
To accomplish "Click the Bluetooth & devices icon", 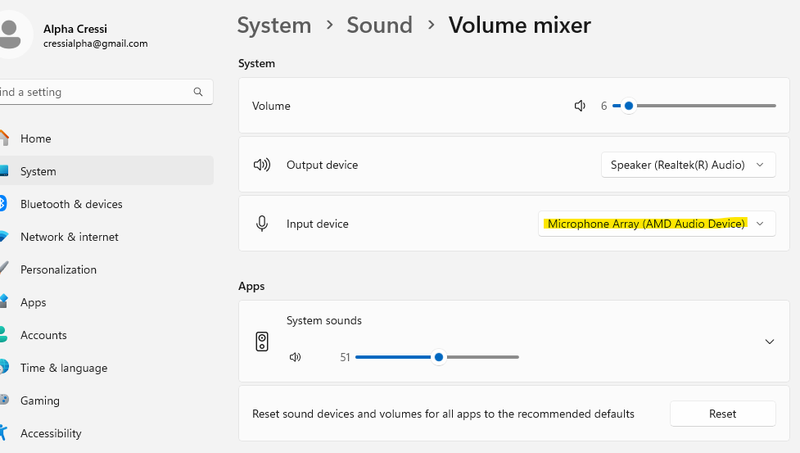I will (4, 204).
